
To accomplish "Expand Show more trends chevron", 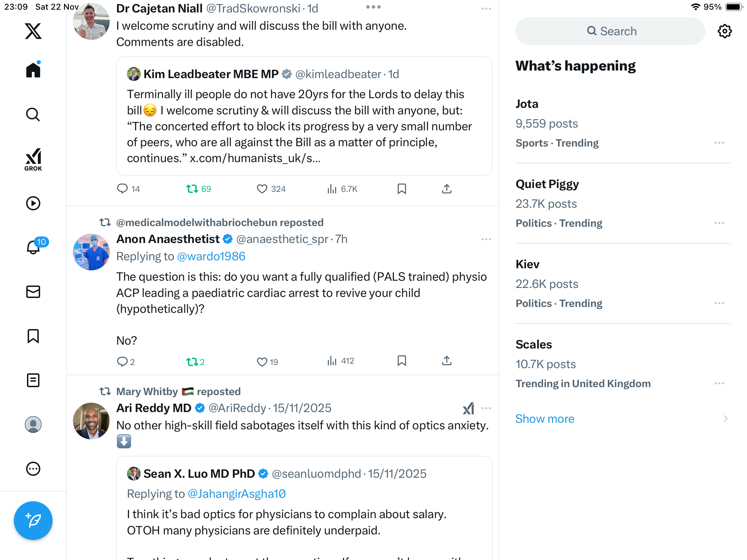I will pyautogui.click(x=725, y=419).
